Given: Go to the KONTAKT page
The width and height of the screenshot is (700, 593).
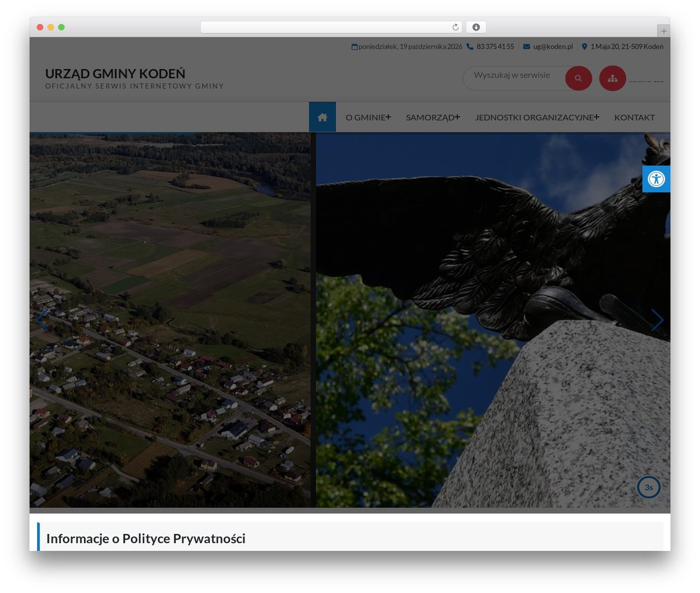Looking at the screenshot, I should click(634, 117).
